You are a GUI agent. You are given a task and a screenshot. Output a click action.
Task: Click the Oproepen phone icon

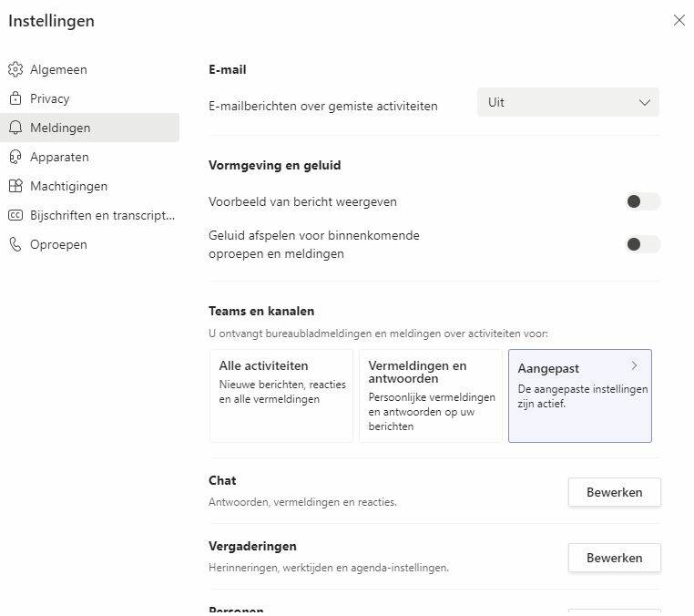tap(15, 244)
